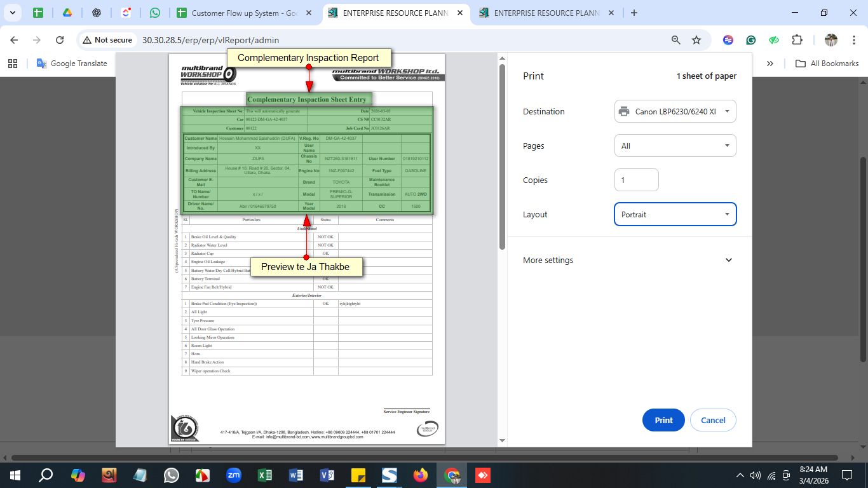Click the Copies number field
This screenshot has width=868, height=488.
(x=636, y=180)
